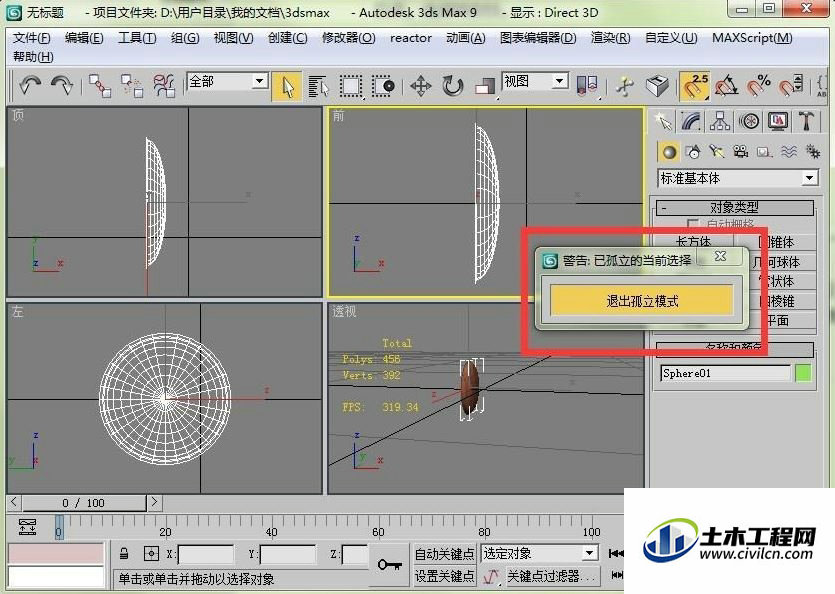This screenshot has height=594, width=835.
Task: Switch to the Utilities hammer tab
Action: click(806, 121)
